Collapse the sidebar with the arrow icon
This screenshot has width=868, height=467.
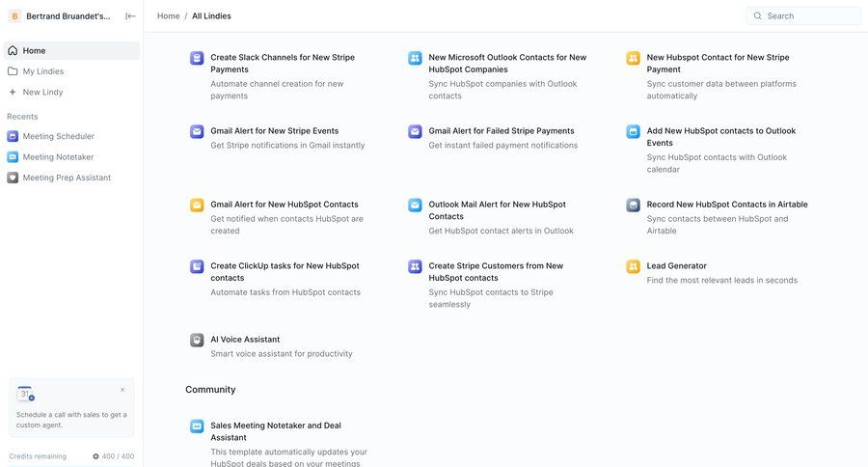point(130,16)
